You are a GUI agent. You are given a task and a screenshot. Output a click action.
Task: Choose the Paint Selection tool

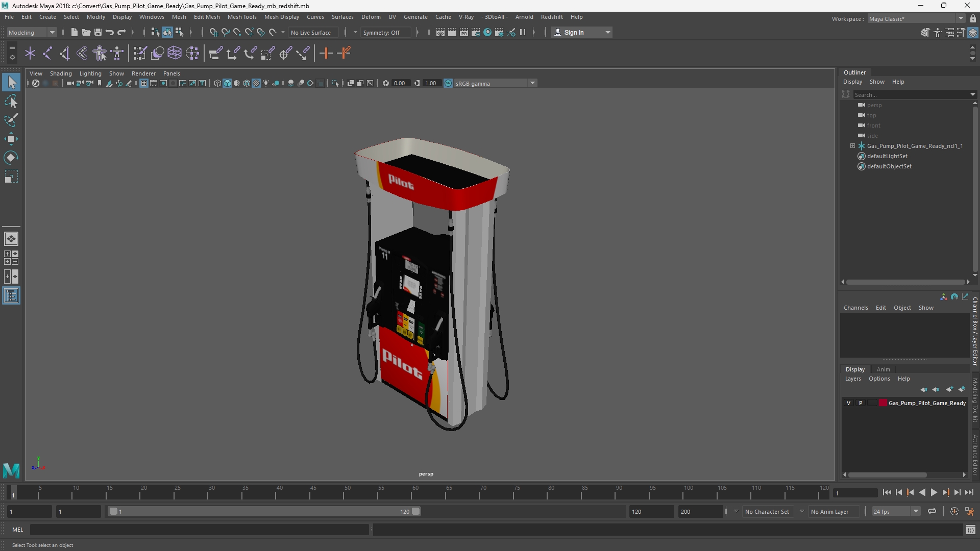click(11, 120)
